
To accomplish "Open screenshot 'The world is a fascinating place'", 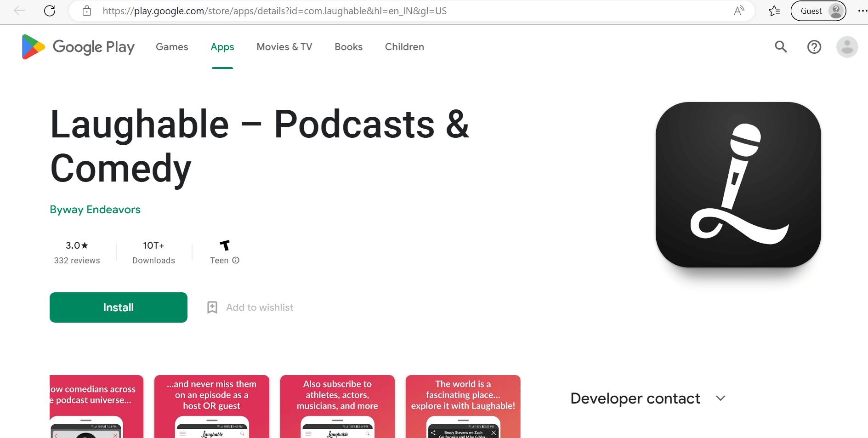I will (463, 406).
